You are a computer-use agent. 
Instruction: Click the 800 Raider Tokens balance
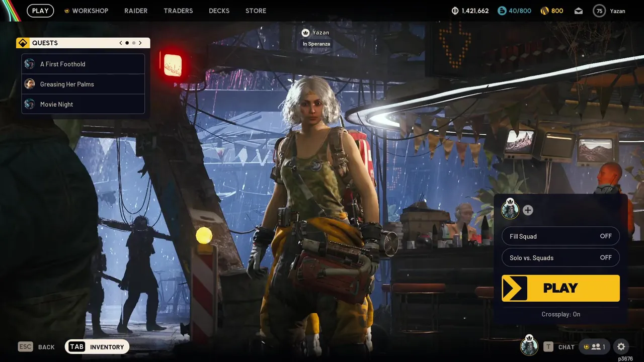point(557,11)
